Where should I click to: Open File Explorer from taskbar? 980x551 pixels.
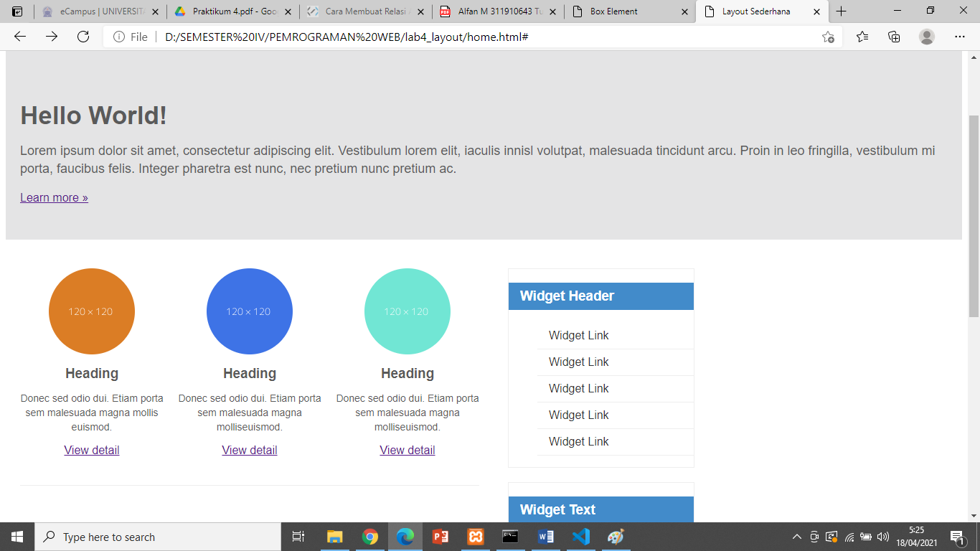[x=335, y=537]
